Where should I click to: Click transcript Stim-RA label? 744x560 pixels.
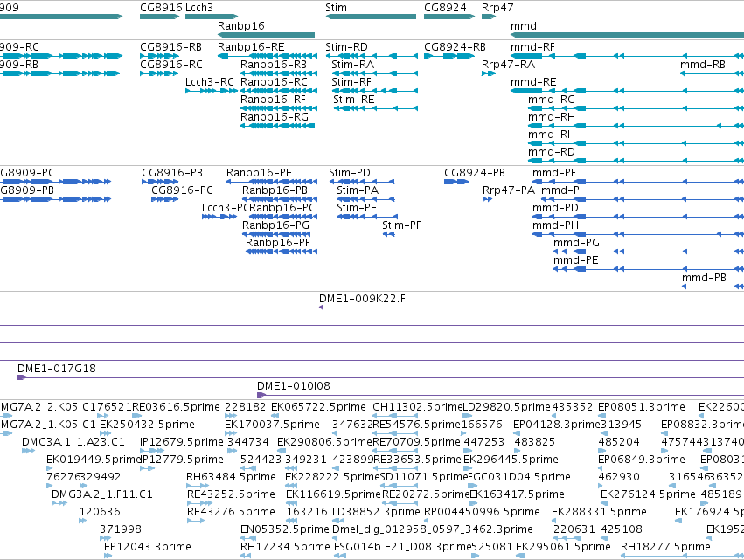pos(352,65)
